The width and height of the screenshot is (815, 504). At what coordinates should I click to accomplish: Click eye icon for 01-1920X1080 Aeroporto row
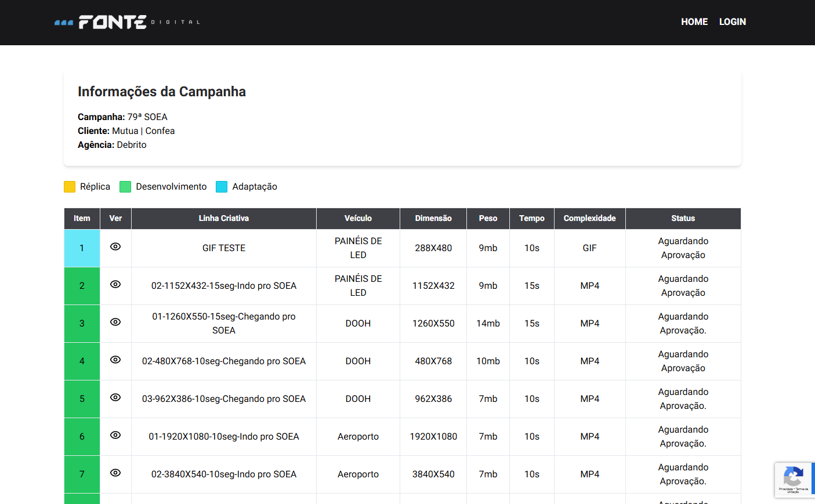coord(115,435)
